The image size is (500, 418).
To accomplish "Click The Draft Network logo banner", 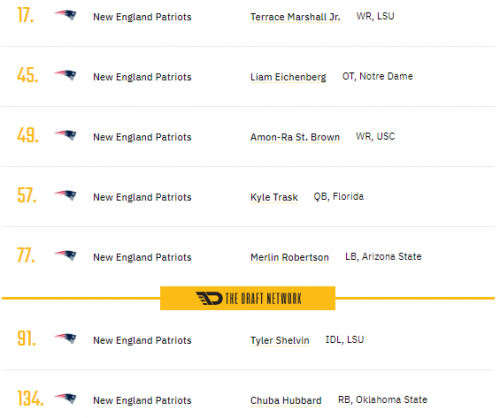I will coord(248,298).
